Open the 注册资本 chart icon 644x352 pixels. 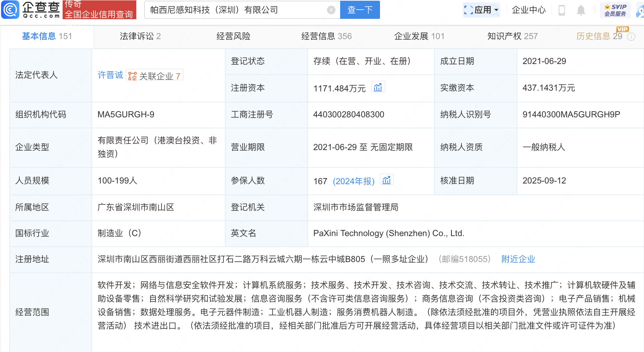(378, 87)
